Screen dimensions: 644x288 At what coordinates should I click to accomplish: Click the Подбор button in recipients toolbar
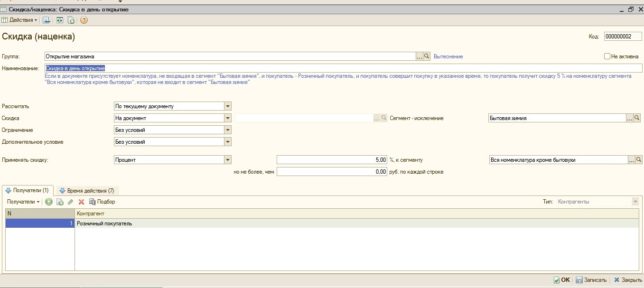pyautogui.click(x=103, y=202)
